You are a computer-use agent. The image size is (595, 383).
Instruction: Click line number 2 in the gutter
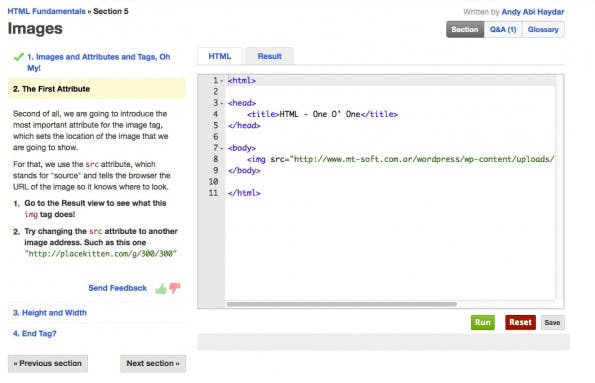pyautogui.click(x=216, y=91)
